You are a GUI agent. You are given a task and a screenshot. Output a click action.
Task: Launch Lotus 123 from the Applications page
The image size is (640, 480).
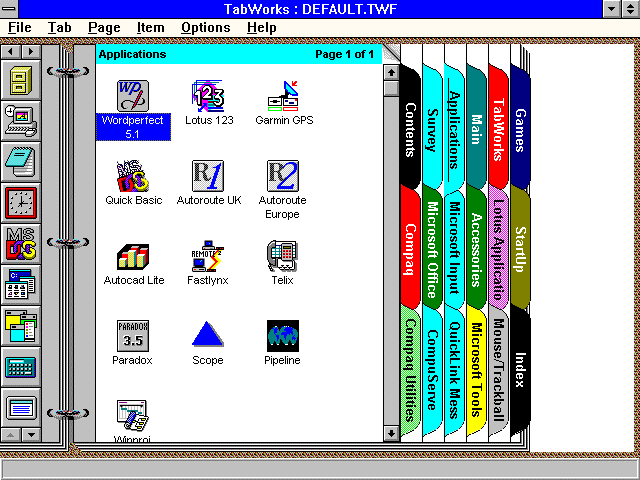pos(208,96)
